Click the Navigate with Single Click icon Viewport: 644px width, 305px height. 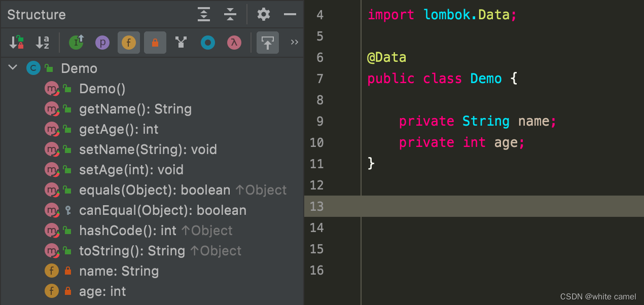coord(267,43)
